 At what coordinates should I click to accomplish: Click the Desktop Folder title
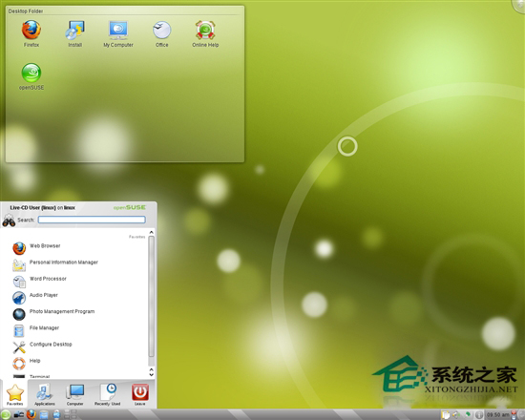(26, 11)
